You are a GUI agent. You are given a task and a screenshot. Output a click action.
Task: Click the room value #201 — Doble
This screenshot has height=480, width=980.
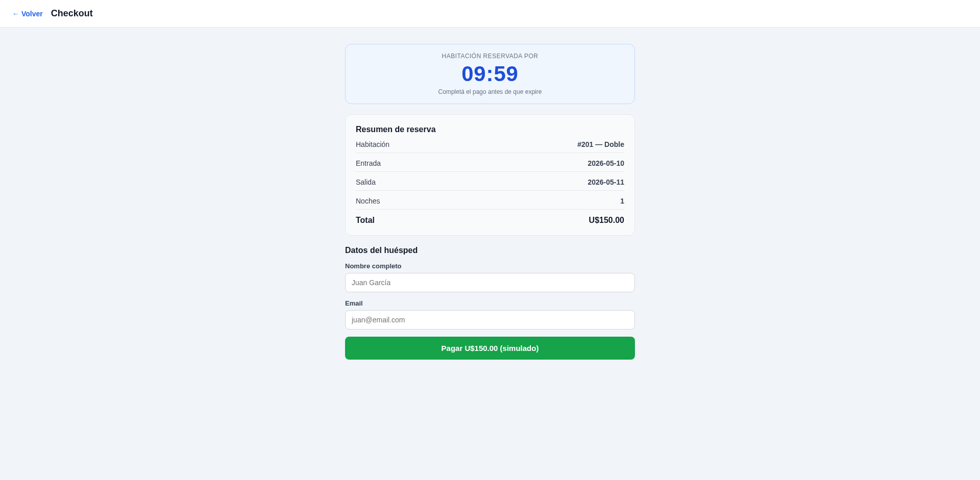point(601,144)
